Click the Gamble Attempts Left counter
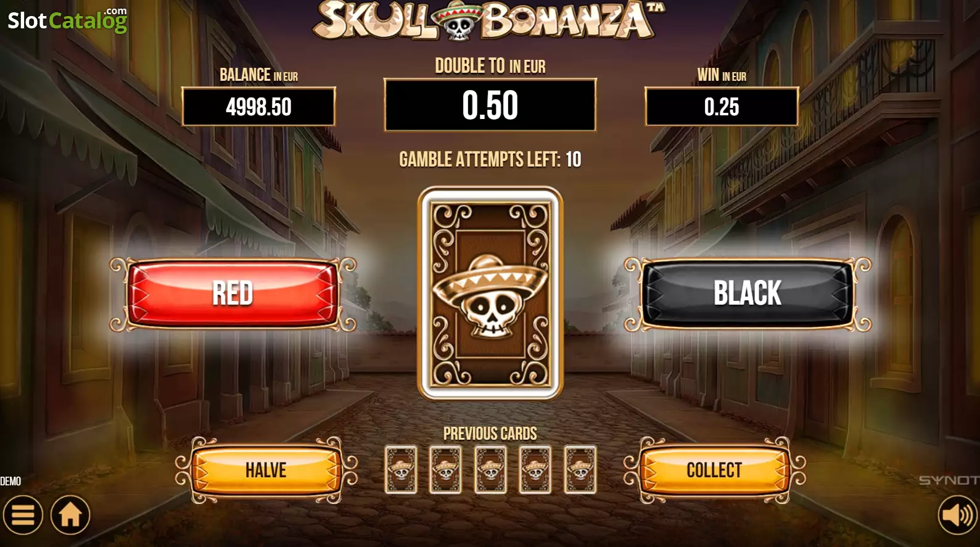This screenshot has height=547, width=980. click(x=490, y=160)
